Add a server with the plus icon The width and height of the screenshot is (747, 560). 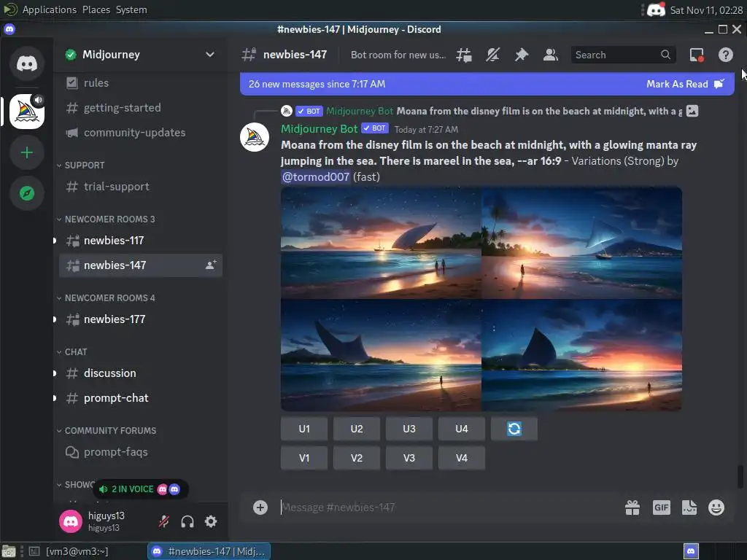[27, 152]
